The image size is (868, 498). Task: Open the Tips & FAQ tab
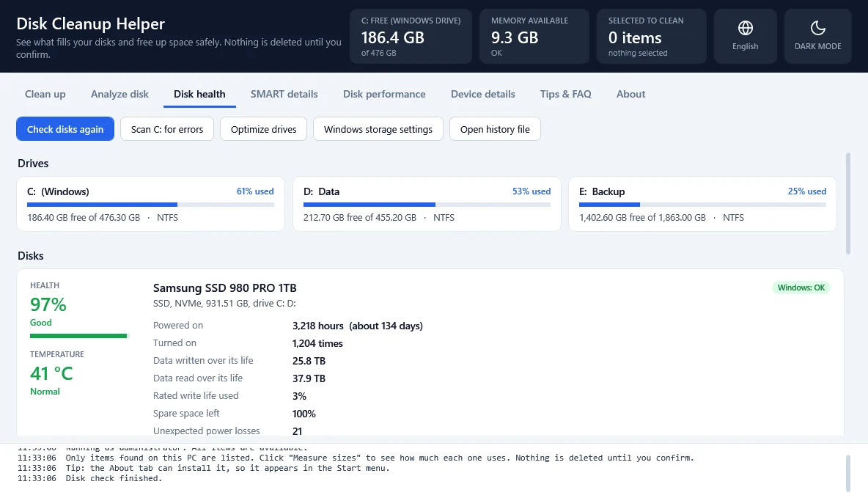pyautogui.click(x=566, y=94)
